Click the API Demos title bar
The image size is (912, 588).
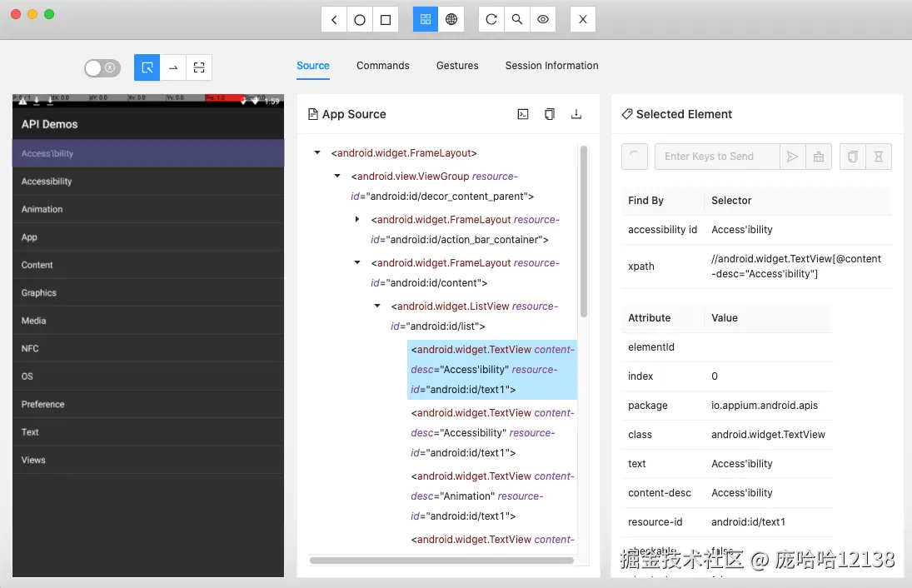pyautogui.click(x=148, y=124)
